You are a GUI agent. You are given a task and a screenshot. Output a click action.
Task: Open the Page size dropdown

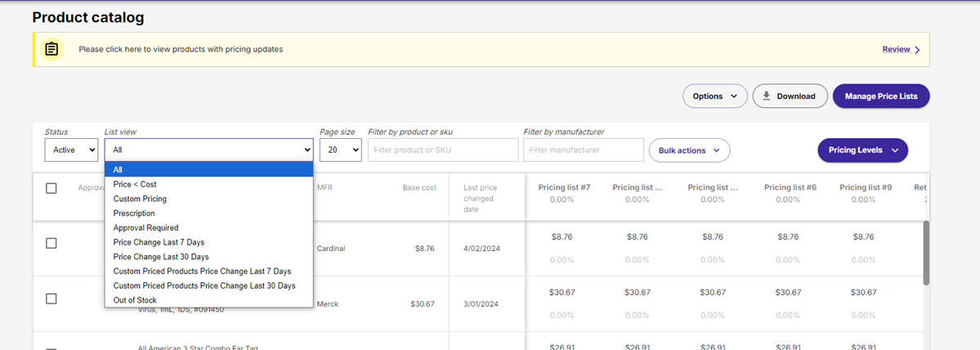pos(341,150)
